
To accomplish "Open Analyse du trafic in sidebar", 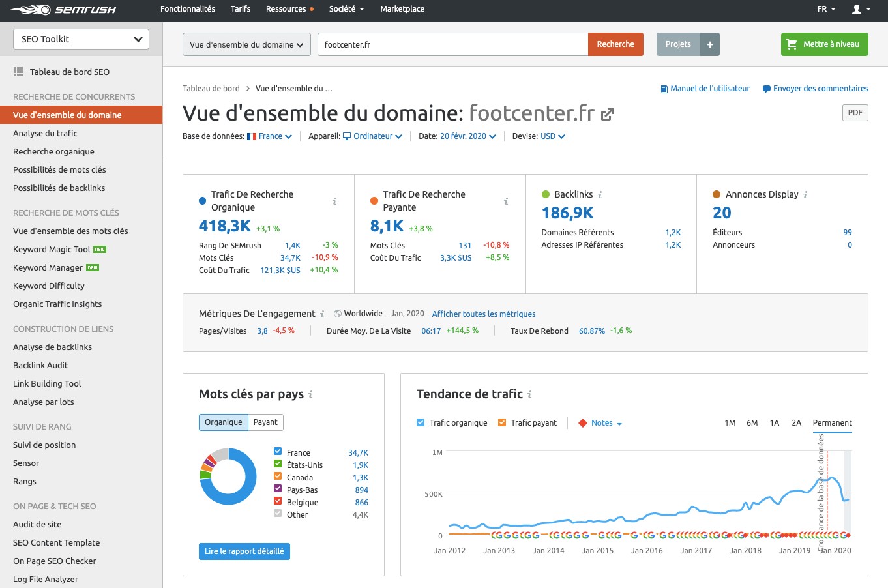I will (x=45, y=133).
